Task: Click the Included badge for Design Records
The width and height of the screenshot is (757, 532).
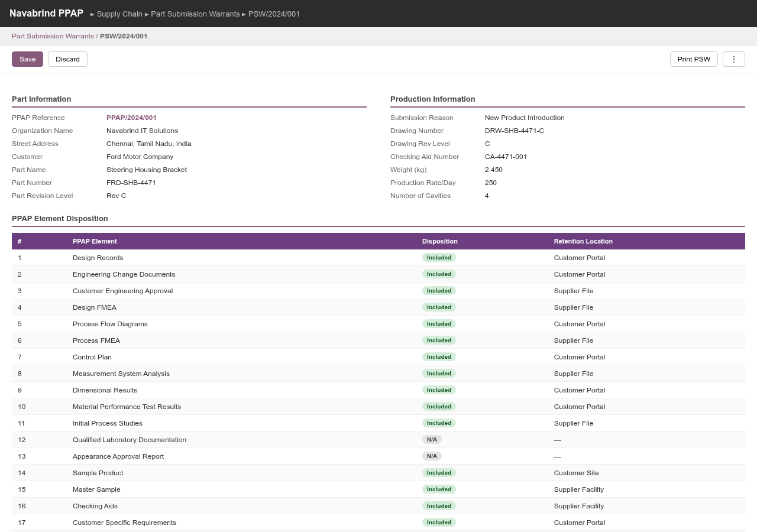Action: click(x=439, y=258)
